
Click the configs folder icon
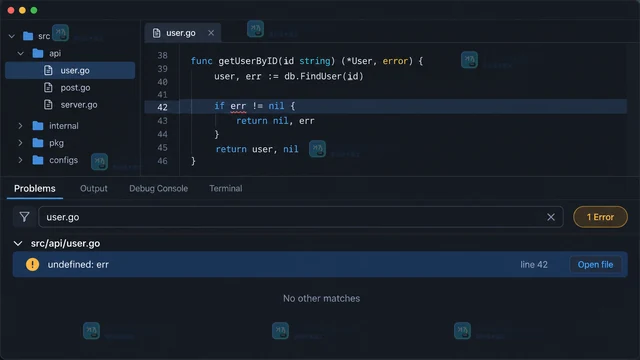tap(38, 160)
